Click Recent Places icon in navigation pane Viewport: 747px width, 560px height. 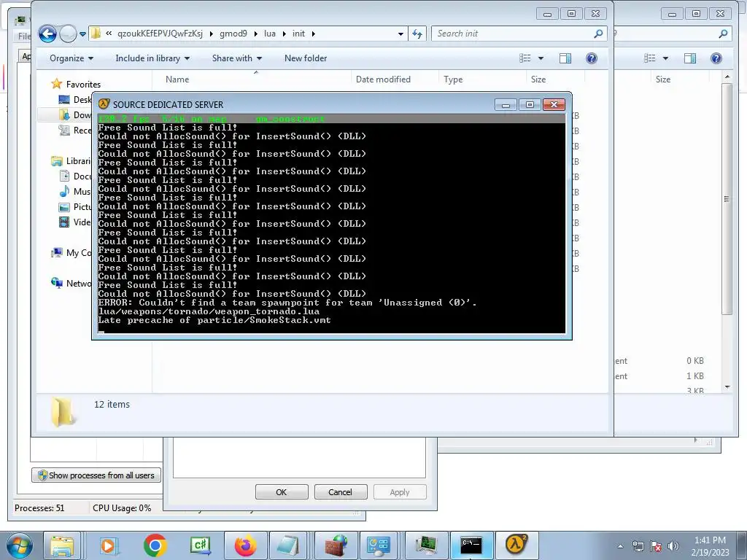[64, 130]
